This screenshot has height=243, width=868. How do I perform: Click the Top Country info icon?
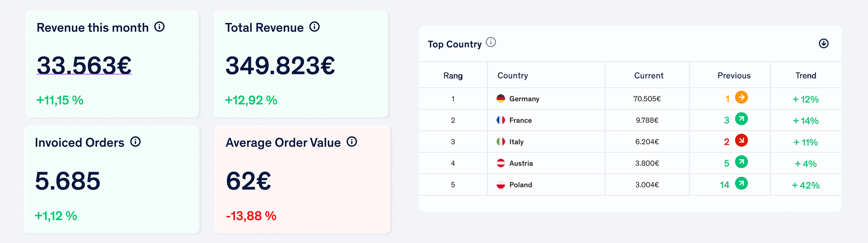(x=491, y=42)
